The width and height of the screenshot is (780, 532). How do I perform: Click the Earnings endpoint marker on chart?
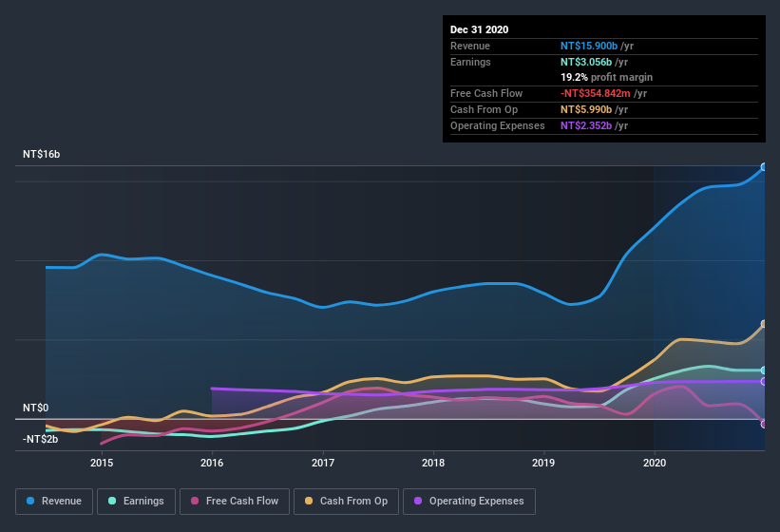[x=764, y=370]
